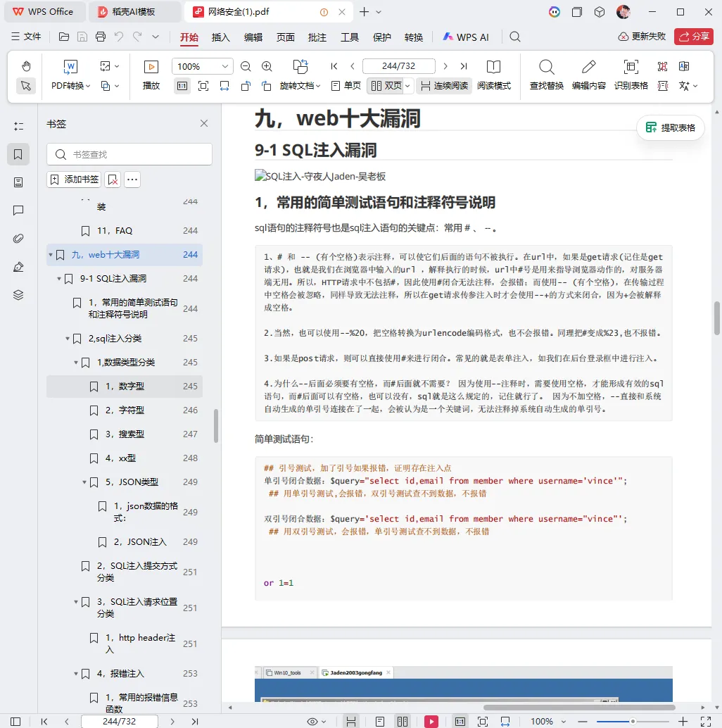
Task: Open the layers sidebar icon
Action: pyautogui.click(x=18, y=295)
